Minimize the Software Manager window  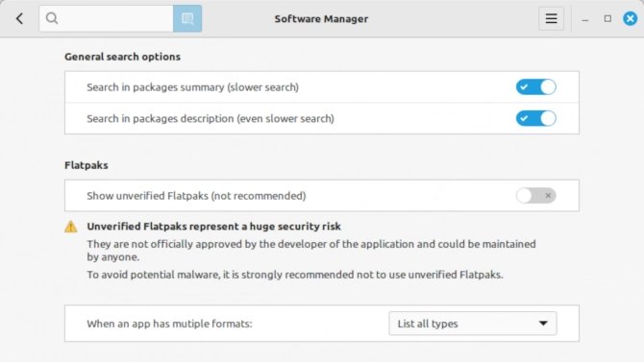point(585,19)
